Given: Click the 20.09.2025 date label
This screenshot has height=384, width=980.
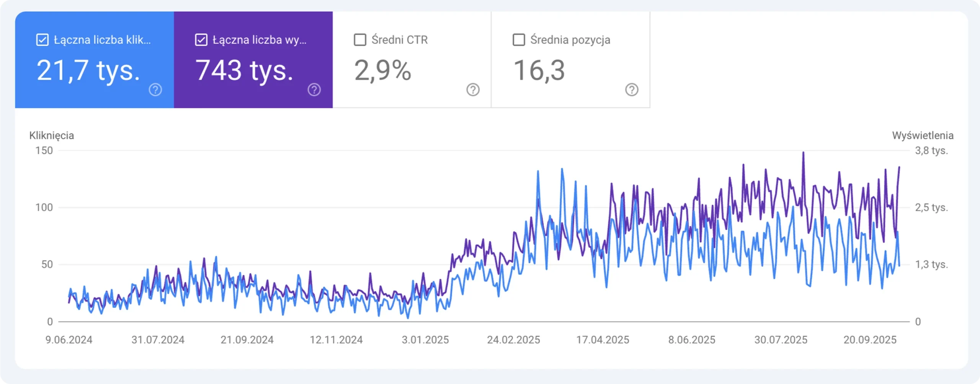Looking at the screenshot, I should pos(870,340).
